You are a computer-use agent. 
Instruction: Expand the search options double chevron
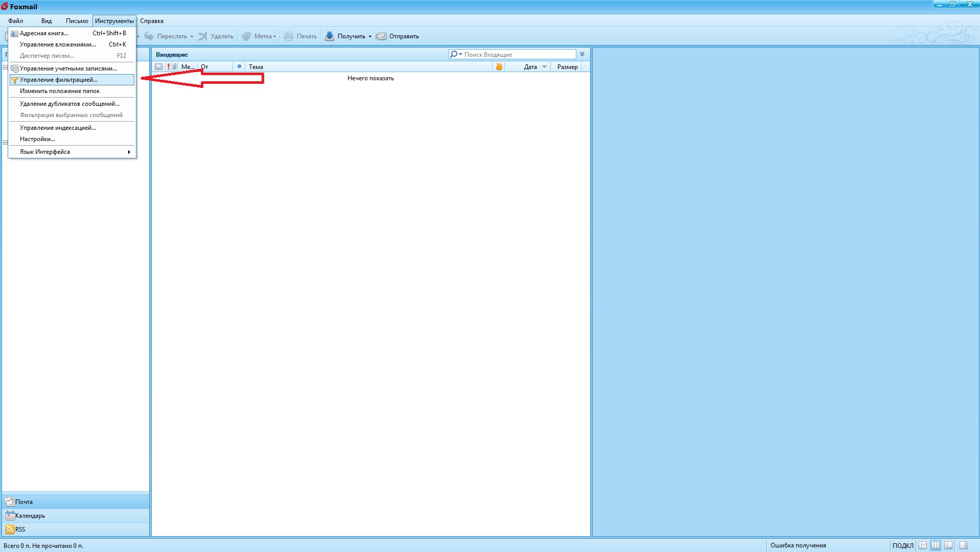tap(582, 54)
